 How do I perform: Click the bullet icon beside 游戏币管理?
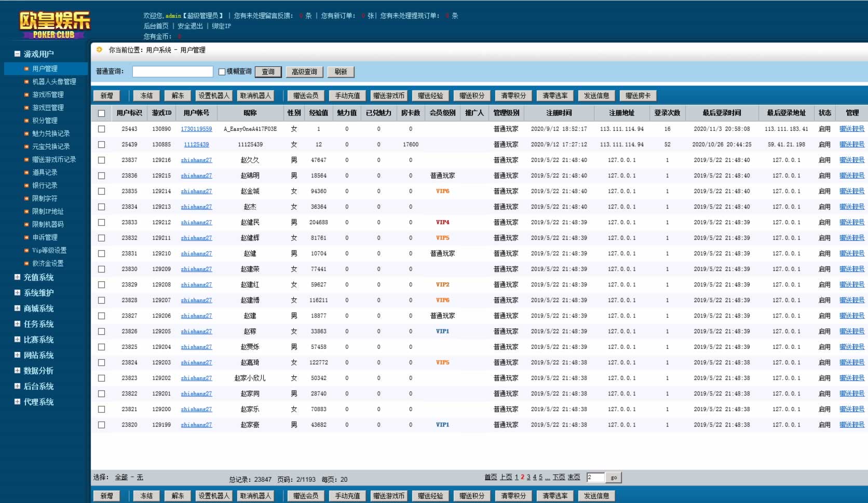(26, 94)
